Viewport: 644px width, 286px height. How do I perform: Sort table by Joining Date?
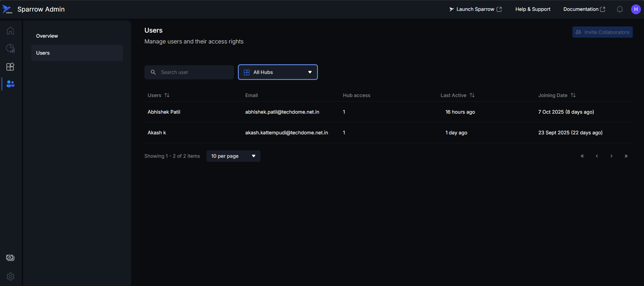pos(573,95)
